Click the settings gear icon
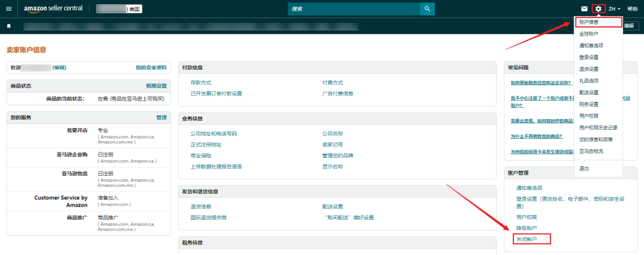The height and width of the screenshot is (255, 644). (x=599, y=8)
